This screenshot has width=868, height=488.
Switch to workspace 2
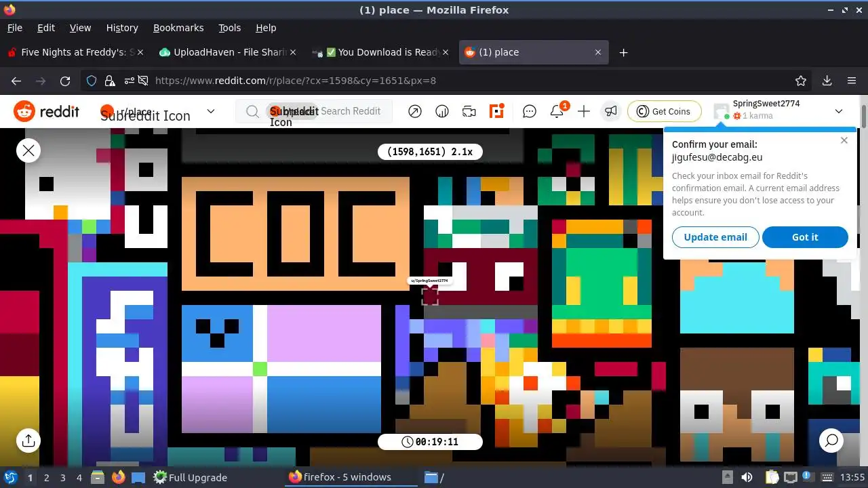tap(46, 477)
